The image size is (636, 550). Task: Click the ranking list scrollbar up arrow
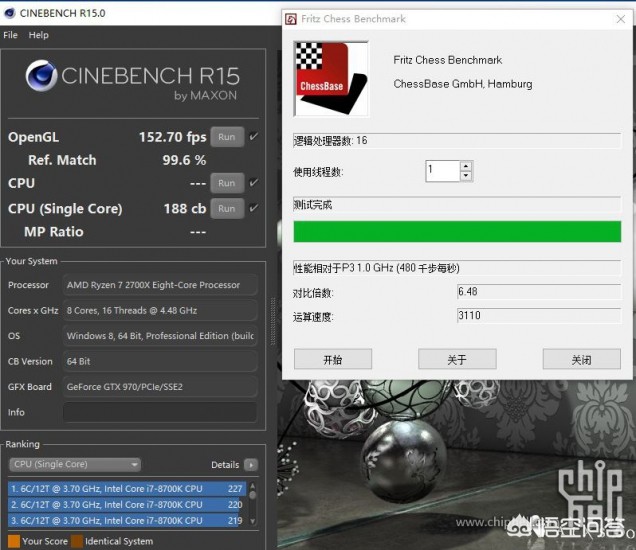(253, 485)
